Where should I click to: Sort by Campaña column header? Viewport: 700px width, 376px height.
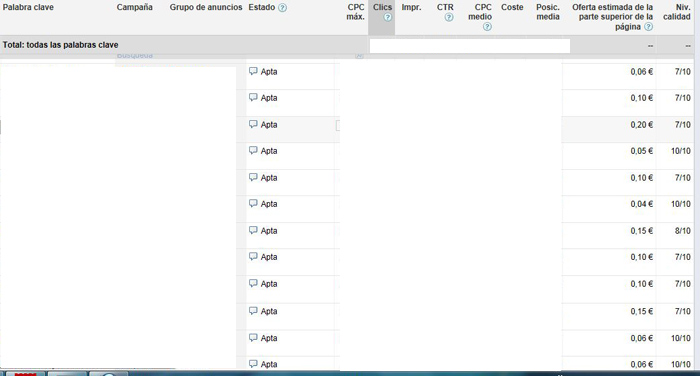(x=134, y=7)
